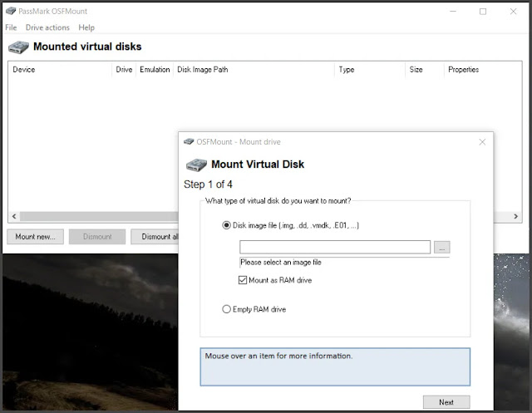Click right arrow of horizontal scrollbar
532x413 pixels.
tap(515, 216)
